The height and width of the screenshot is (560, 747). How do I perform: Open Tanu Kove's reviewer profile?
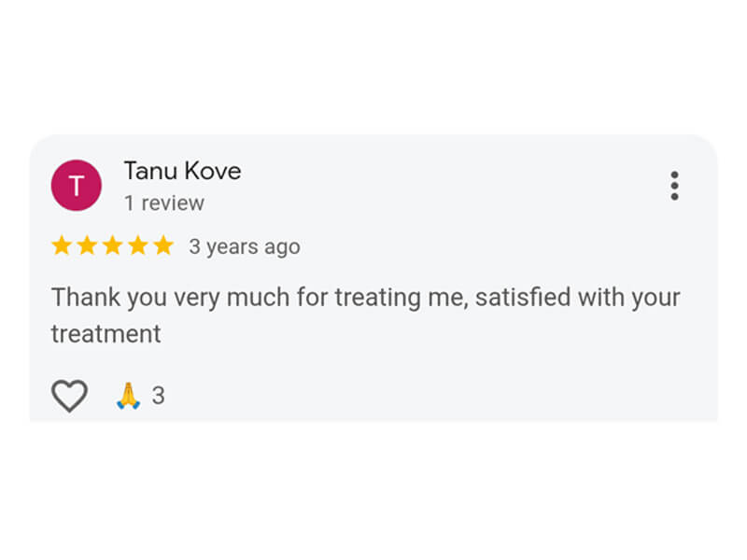(182, 171)
